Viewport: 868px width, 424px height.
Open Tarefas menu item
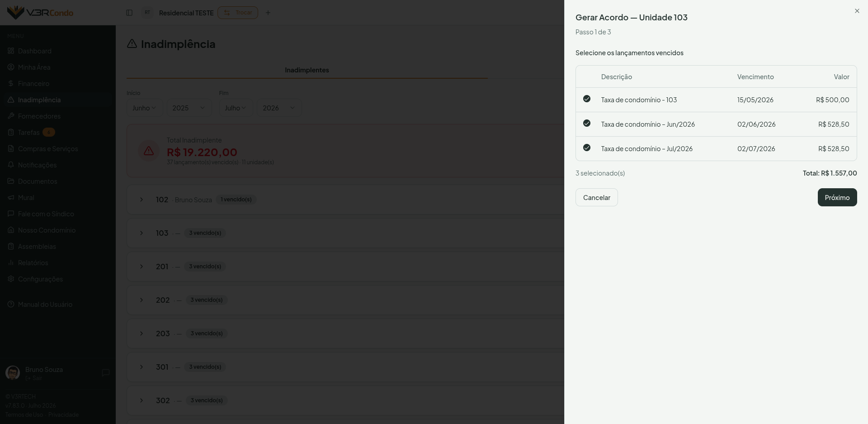(58, 132)
